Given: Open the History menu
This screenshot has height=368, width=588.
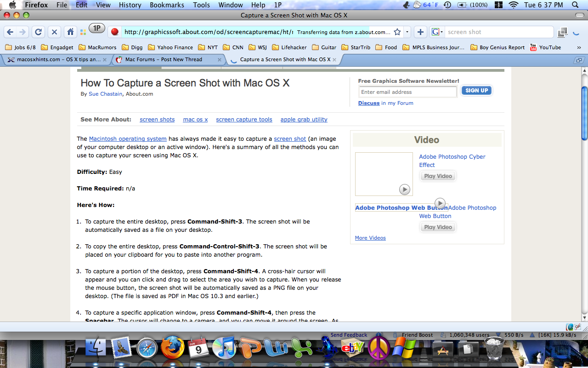Looking at the screenshot, I should tap(130, 5).
